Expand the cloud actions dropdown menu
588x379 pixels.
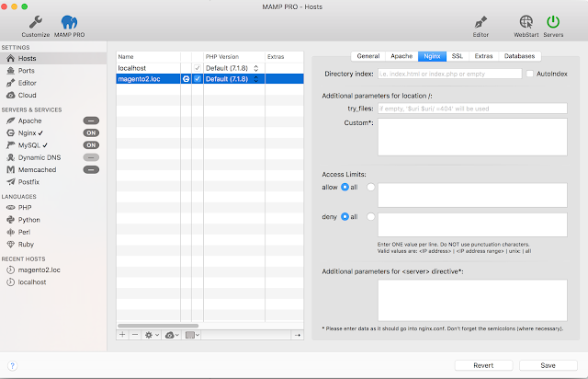[172, 335]
